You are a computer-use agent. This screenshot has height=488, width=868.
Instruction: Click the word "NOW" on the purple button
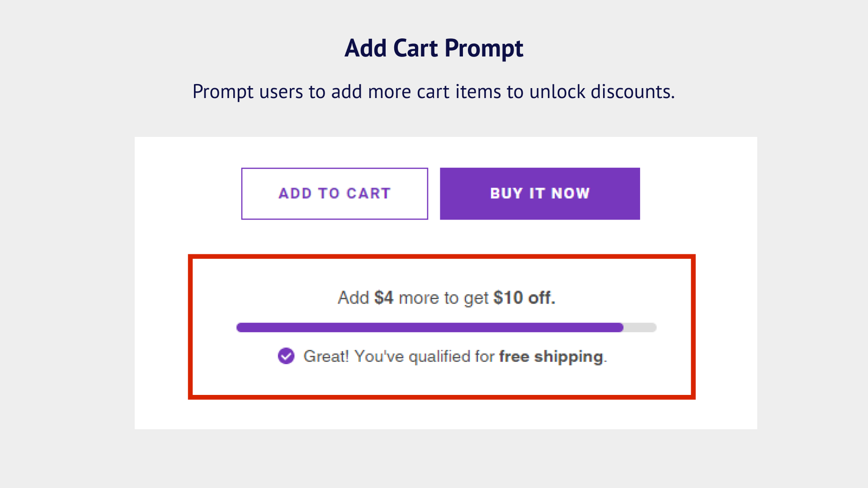pyautogui.click(x=571, y=193)
